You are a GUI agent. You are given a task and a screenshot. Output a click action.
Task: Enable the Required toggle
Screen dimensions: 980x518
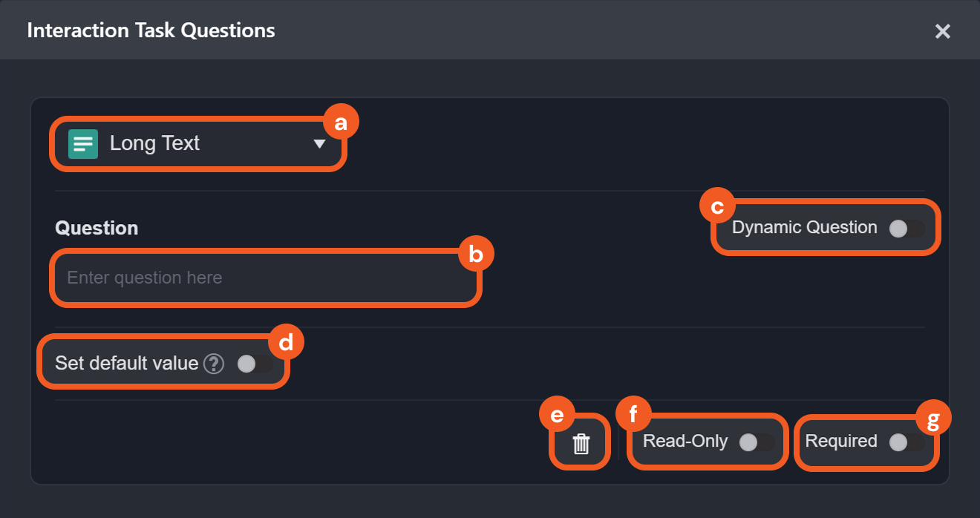(x=906, y=442)
